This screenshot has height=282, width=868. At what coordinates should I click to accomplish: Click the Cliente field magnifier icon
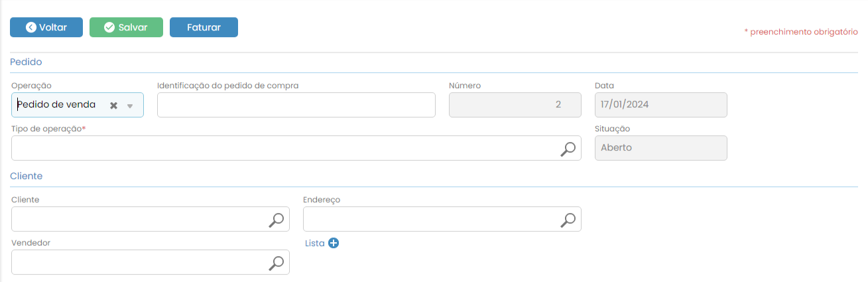276,220
